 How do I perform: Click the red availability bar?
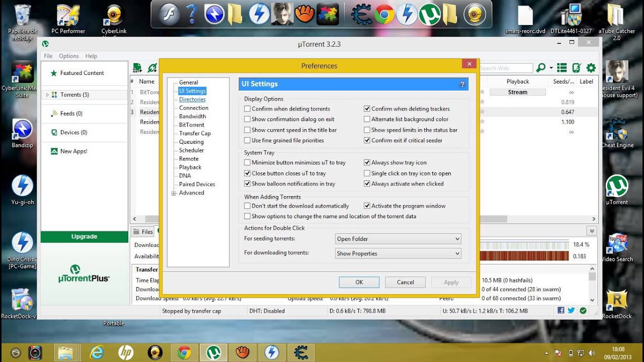click(525, 256)
